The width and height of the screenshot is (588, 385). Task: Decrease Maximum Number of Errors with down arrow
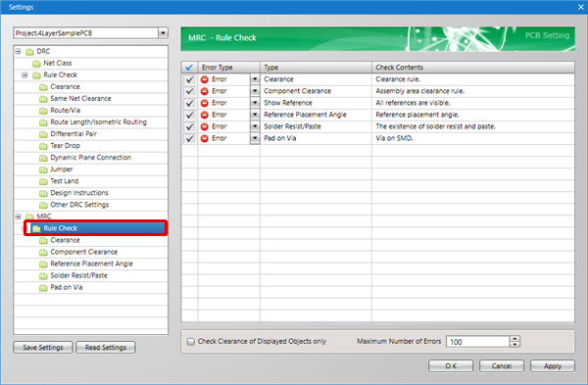click(515, 345)
